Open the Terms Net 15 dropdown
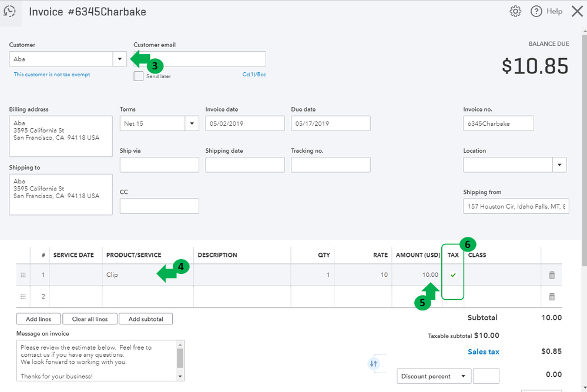Viewport: 587px width, 392px height. tap(192, 123)
